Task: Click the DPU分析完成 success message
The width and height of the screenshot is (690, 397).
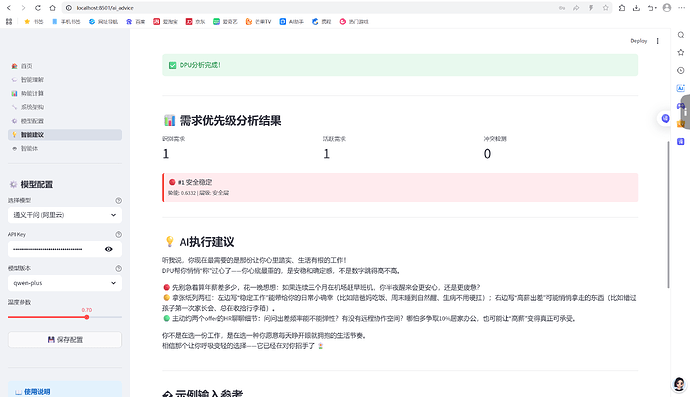Action: [400, 65]
